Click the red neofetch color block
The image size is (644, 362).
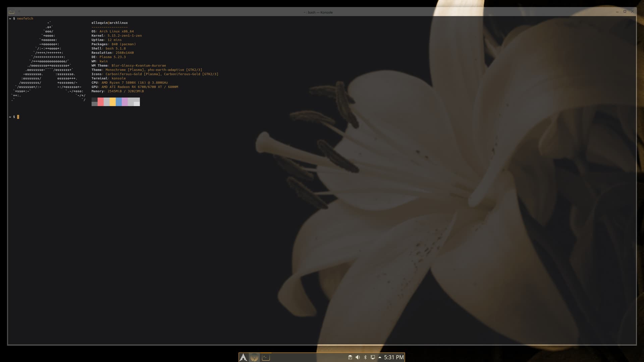101,102
